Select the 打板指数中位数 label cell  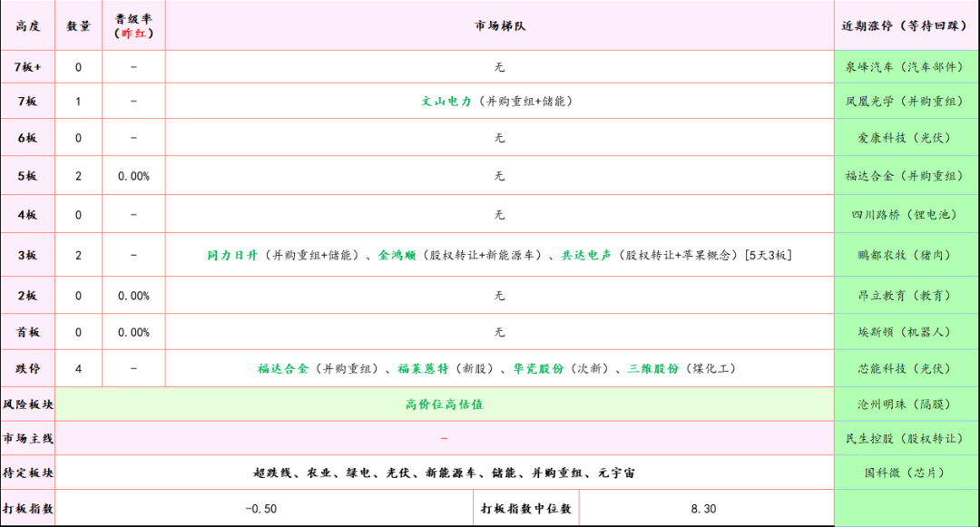tap(525, 508)
